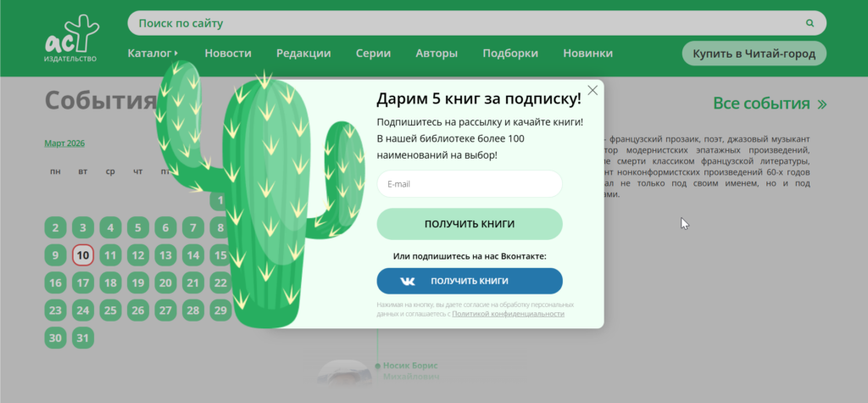Click the Купить в Читай-город button
Image resolution: width=868 pixels, height=403 pixels.
coord(754,53)
